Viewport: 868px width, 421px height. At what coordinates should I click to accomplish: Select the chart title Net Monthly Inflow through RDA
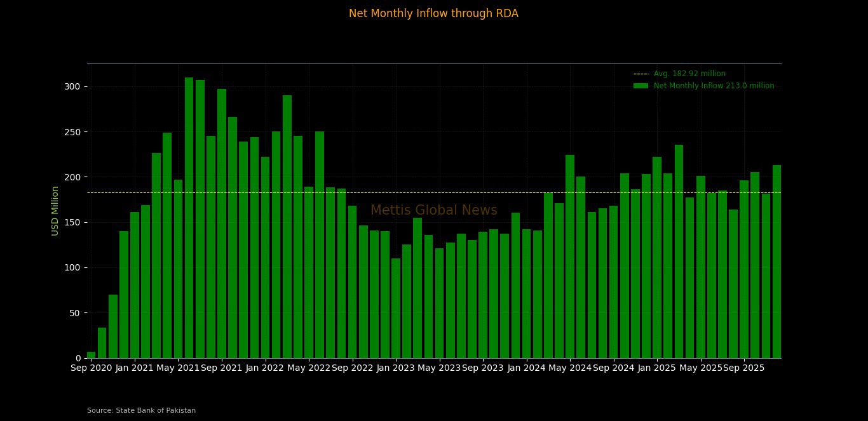point(433,13)
